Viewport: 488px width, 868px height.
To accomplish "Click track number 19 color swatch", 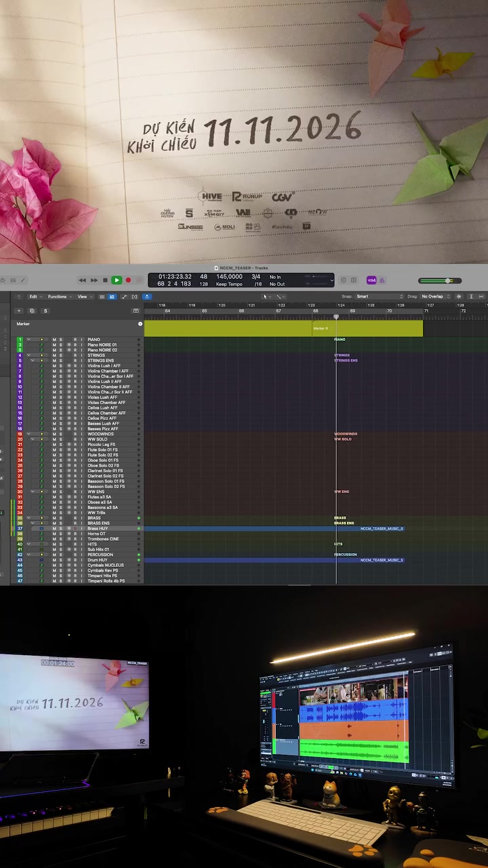I will [20, 434].
